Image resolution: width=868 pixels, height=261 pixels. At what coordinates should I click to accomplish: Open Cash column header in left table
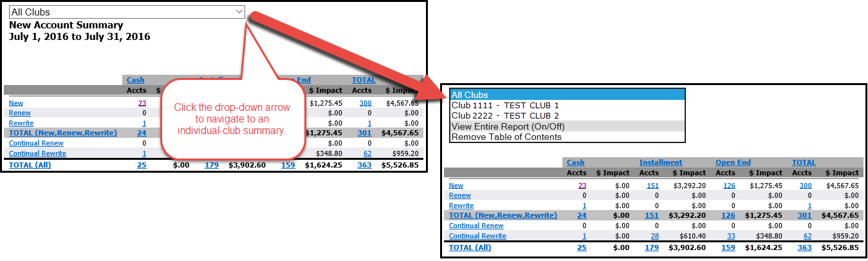pyautogui.click(x=135, y=80)
